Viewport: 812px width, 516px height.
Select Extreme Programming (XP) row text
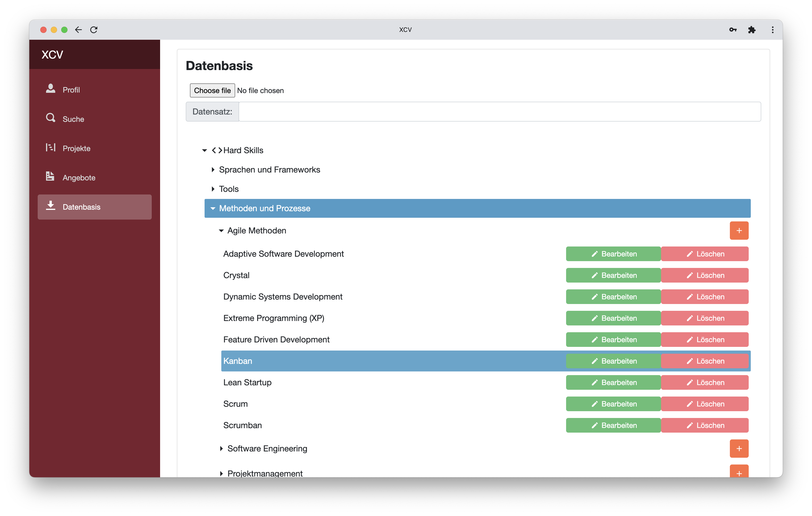tap(273, 318)
